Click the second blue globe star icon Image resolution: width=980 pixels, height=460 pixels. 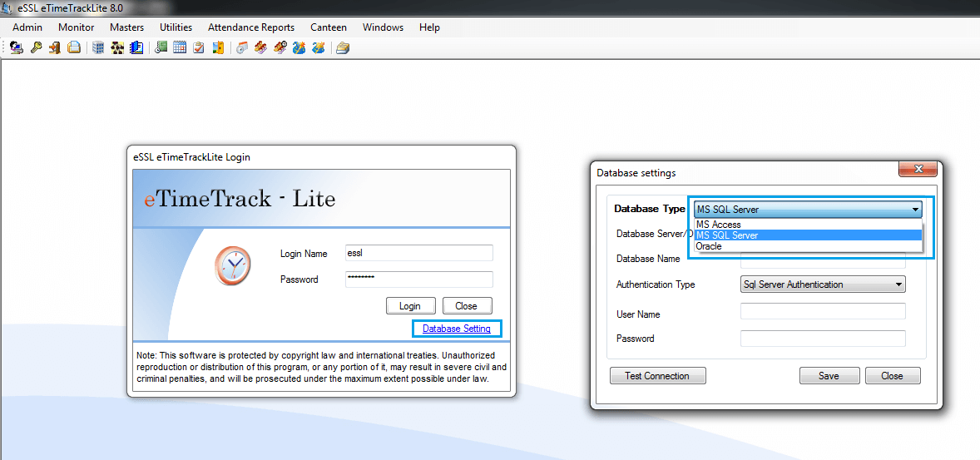click(x=318, y=47)
